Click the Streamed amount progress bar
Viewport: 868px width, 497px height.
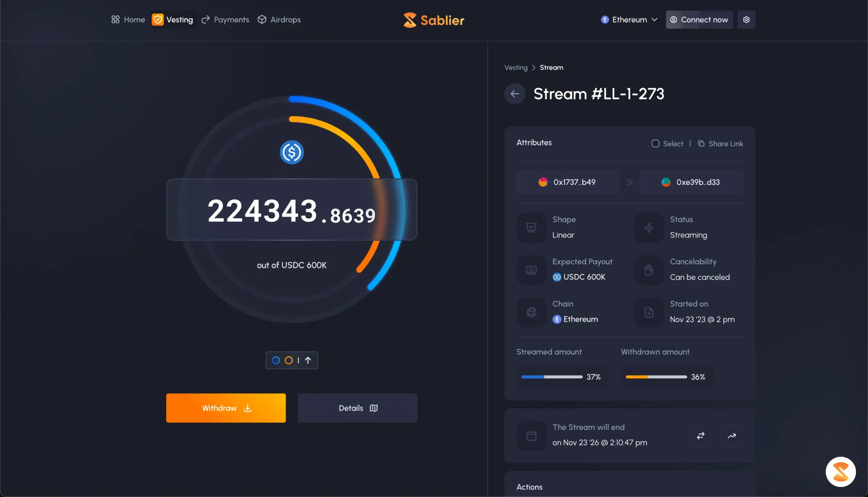[552, 377]
